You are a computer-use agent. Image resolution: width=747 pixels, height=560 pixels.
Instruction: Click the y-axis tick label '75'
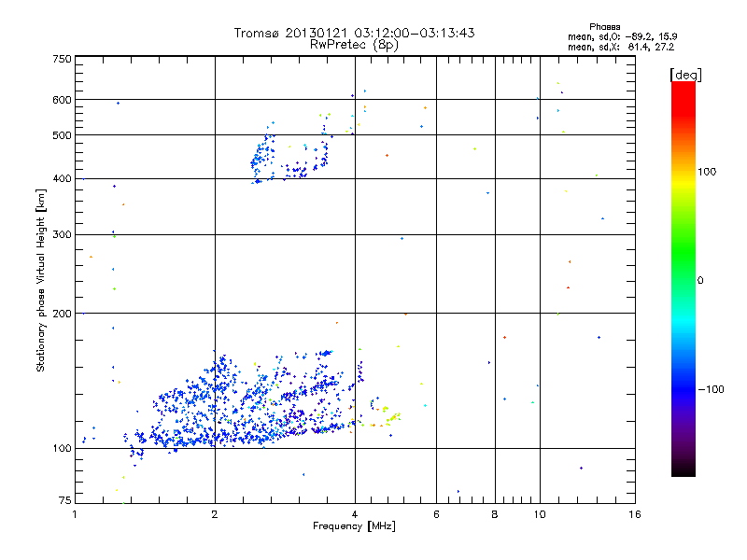(65, 500)
